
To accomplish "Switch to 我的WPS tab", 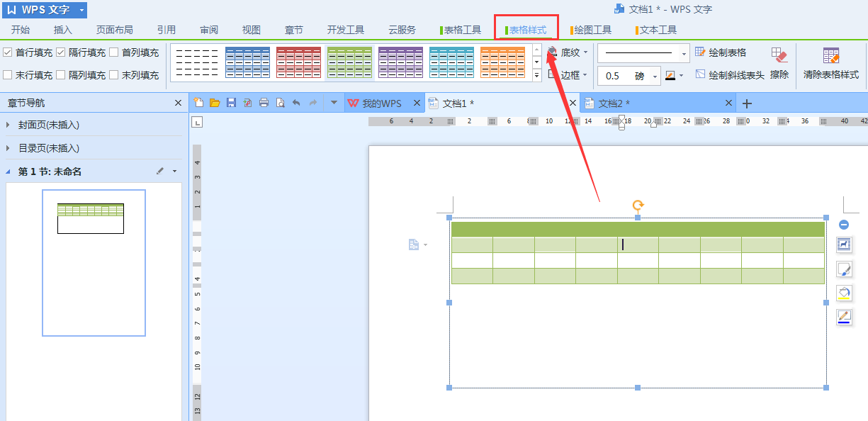I will pos(383,103).
